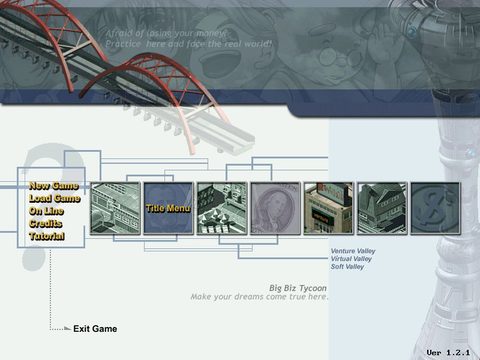Select the city block with tents tile
Viewport: 480px width, 360px height.
[222, 208]
